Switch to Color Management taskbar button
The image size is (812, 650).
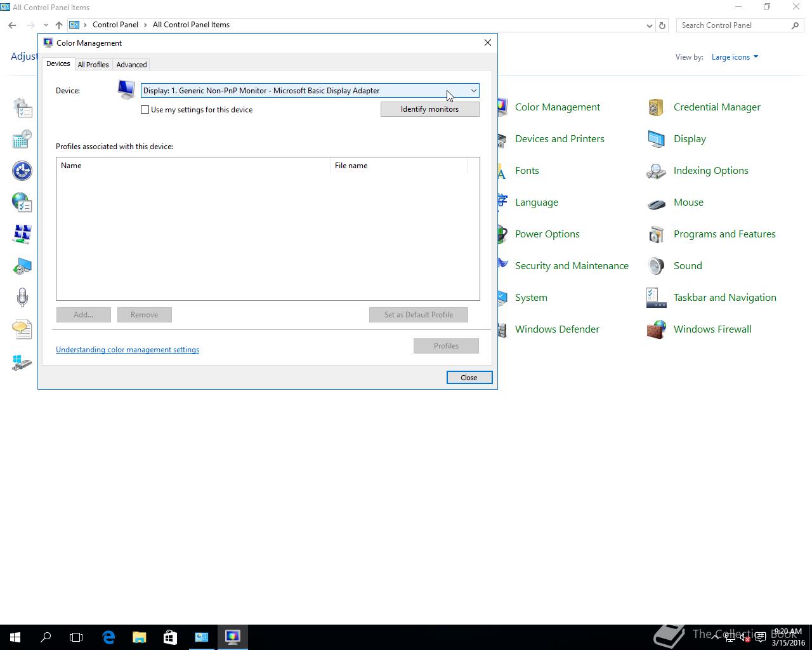tap(232, 637)
